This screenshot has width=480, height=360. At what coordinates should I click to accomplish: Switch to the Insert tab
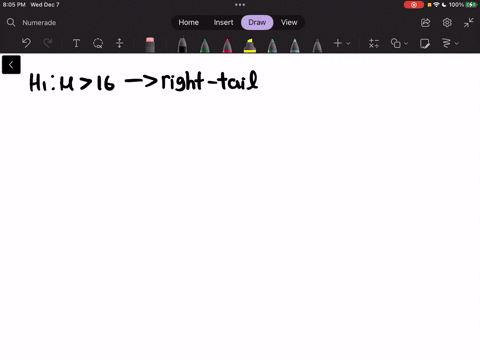pyautogui.click(x=223, y=22)
